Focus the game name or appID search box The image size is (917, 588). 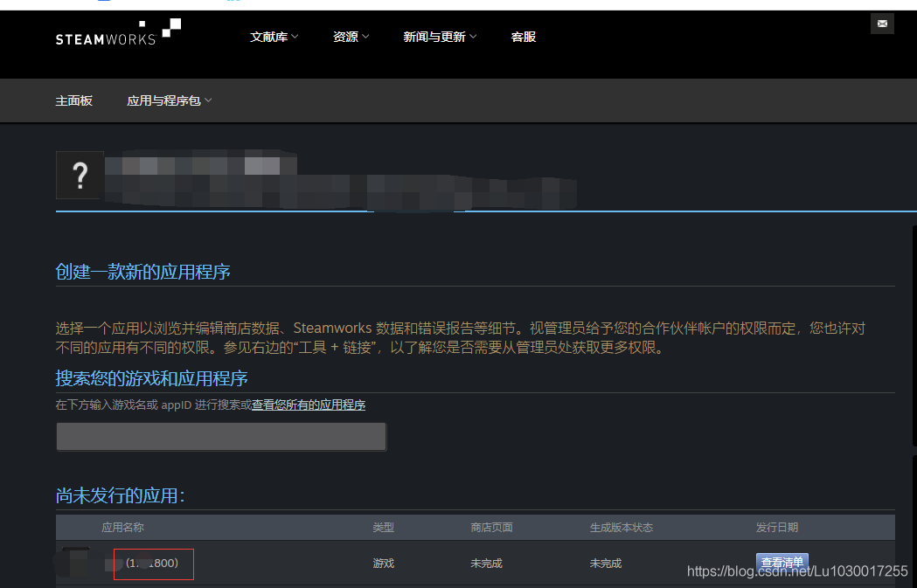point(221,437)
